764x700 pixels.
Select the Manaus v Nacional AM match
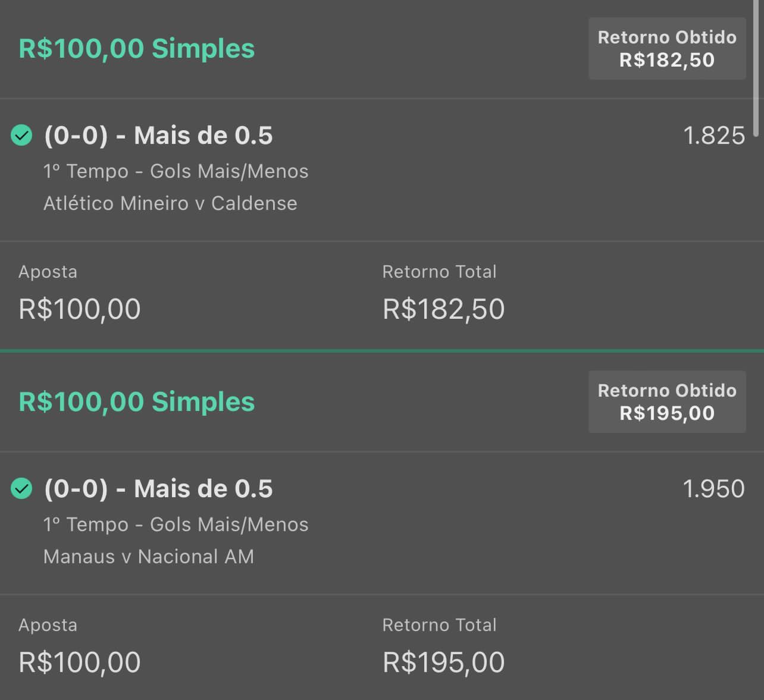149,557
